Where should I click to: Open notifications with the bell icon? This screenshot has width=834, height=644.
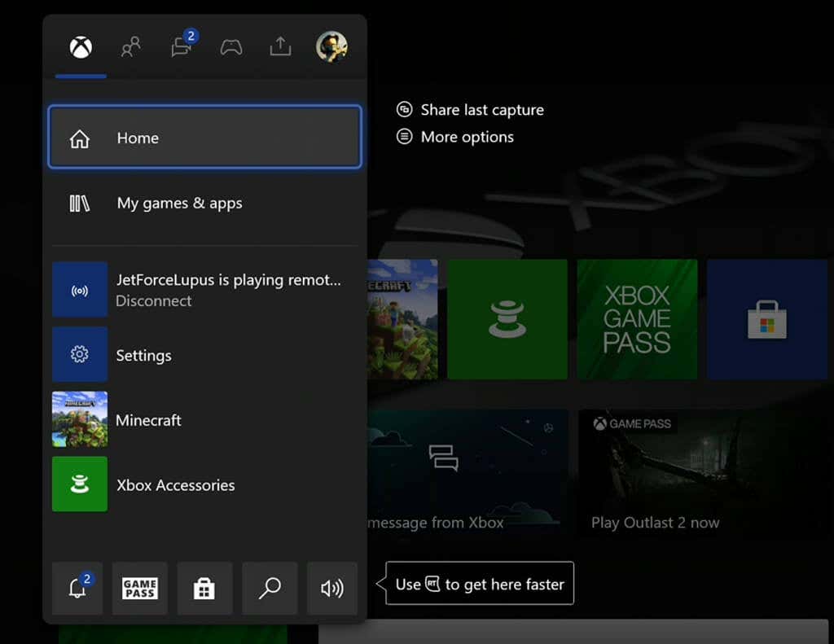tap(77, 588)
